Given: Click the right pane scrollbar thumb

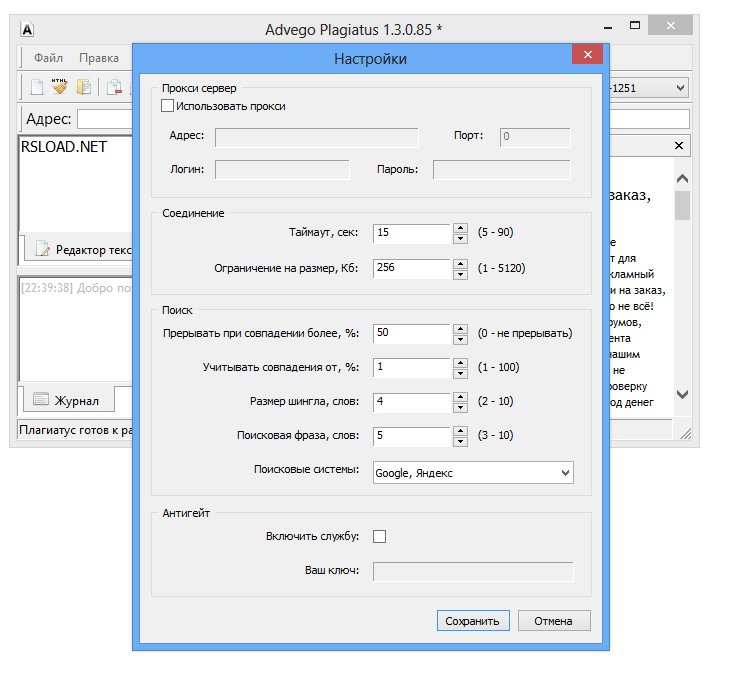Looking at the screenshot, I should click(682, 205).
